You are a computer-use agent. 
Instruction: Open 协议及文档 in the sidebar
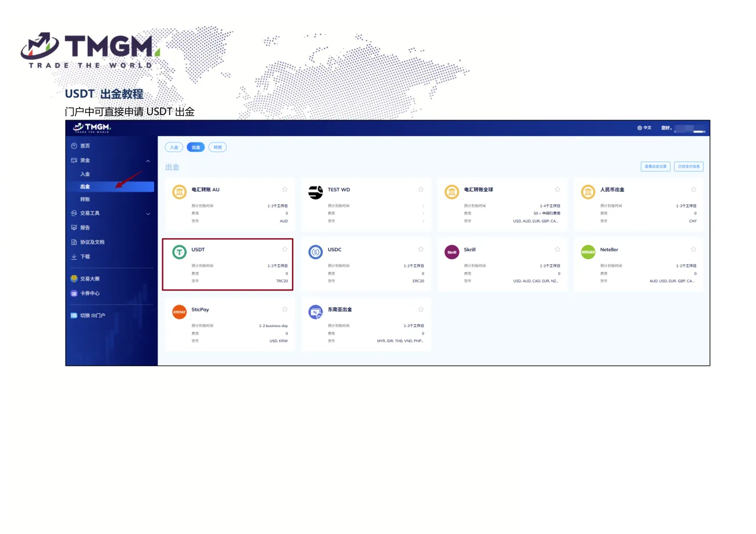coord(92,242)
